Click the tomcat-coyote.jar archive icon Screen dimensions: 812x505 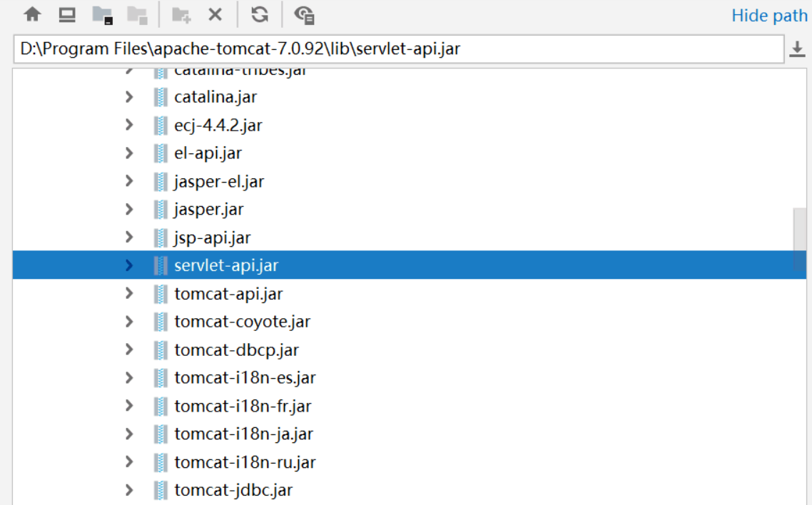161,321
